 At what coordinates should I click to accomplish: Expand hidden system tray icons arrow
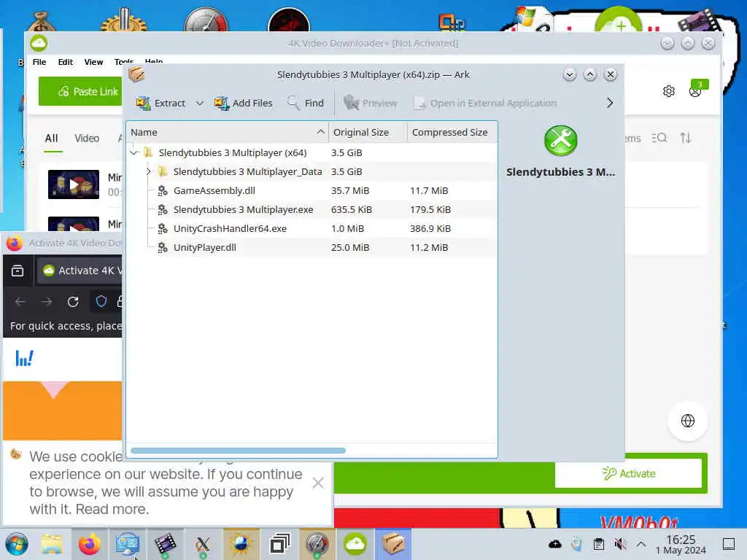pyautogui.click(x=641, y=544)
